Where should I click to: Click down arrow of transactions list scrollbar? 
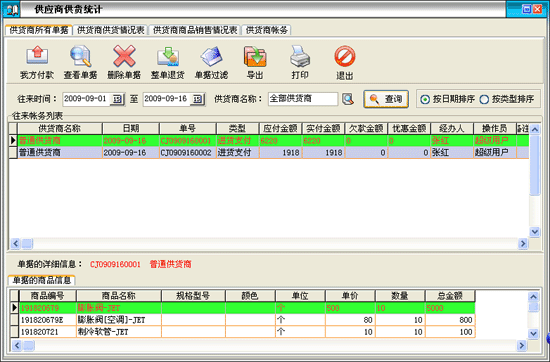tap(535, 232)
